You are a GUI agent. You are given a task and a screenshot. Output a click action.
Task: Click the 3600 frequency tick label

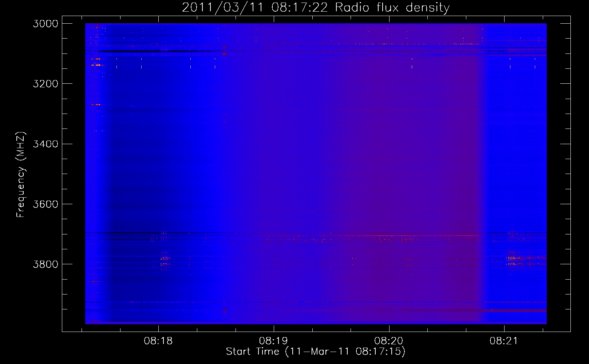46,204
